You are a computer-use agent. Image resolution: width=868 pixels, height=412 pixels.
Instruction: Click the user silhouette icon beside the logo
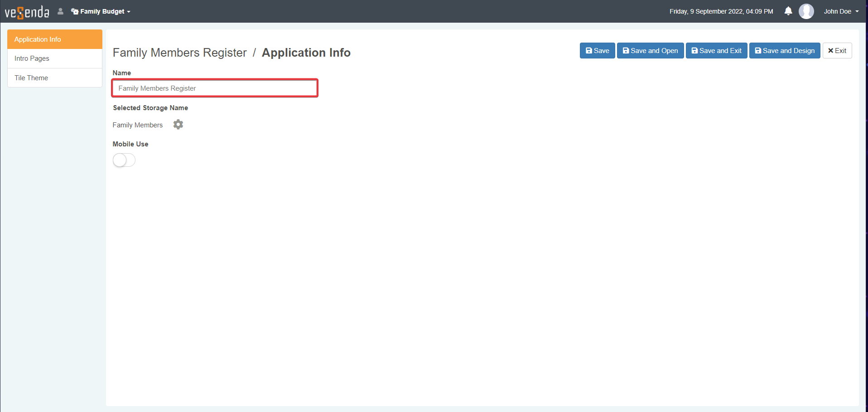pos(60,11)
